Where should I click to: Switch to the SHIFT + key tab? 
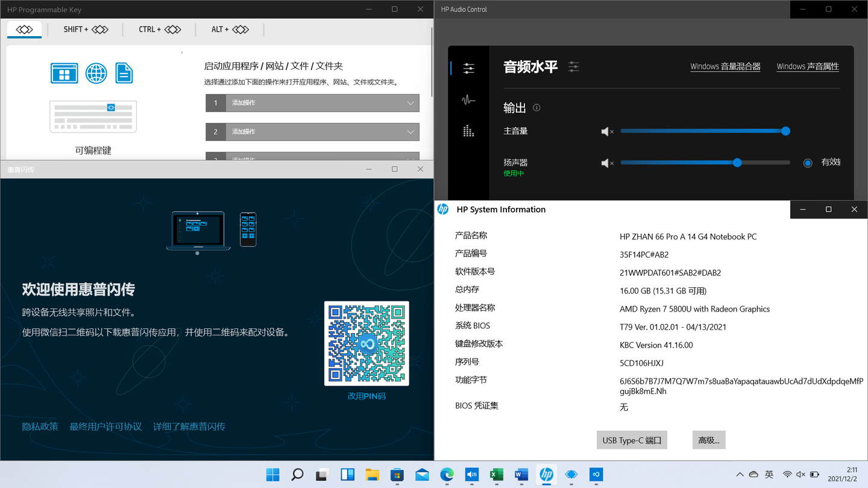pyautogui.click(x=86, y=30)
